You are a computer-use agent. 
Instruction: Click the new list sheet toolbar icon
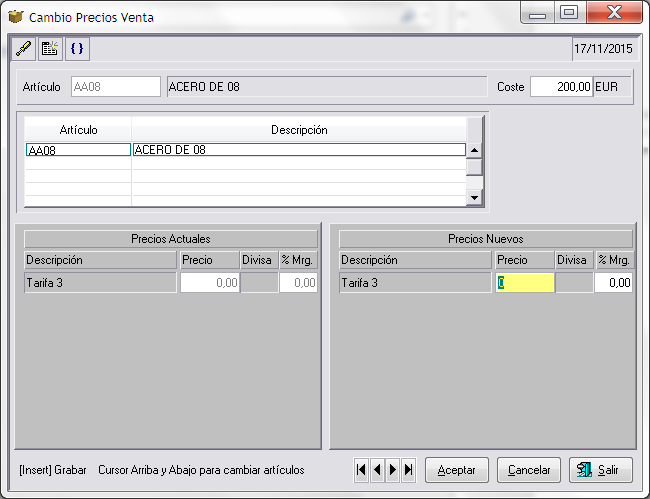coord(50,49)
